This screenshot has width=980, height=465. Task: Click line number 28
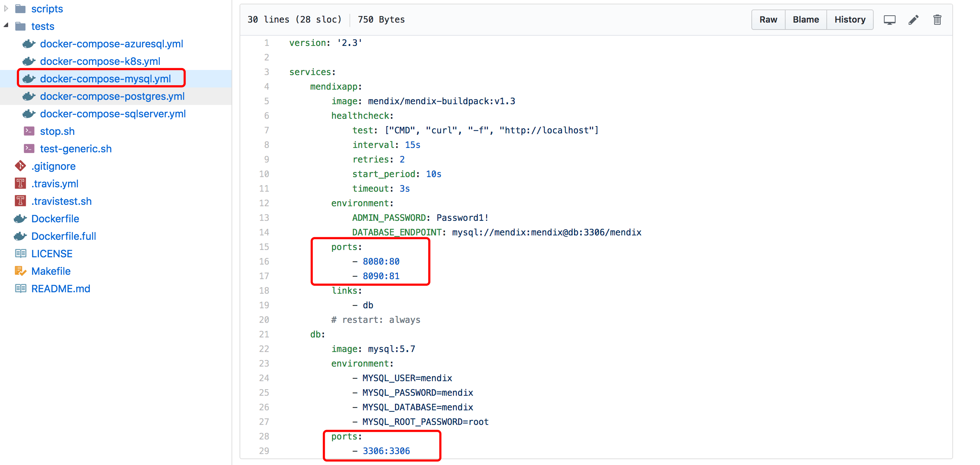click(264, 437)
